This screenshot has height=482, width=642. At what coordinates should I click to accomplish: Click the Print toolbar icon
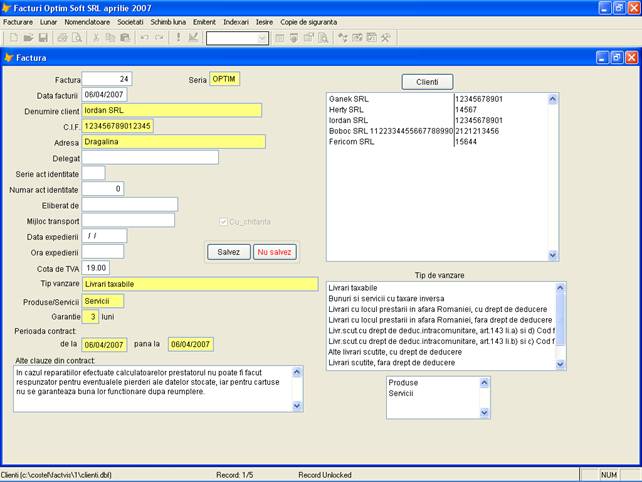coord(61,37)
